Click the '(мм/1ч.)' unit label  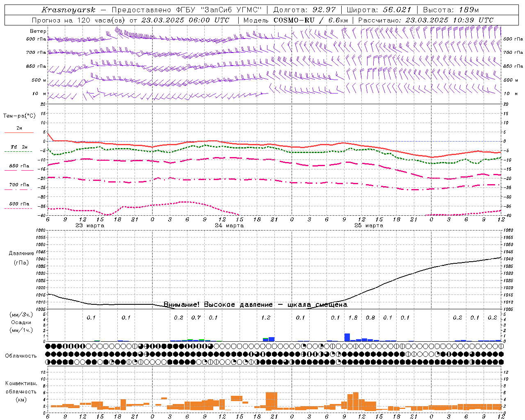[x=21, y=330]
